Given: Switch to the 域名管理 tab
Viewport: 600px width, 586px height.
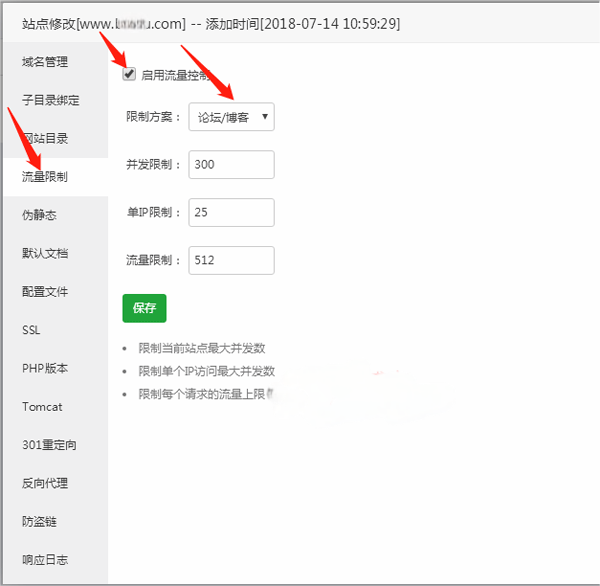Looking at the screenshot, I should click(x=45, y=62).
